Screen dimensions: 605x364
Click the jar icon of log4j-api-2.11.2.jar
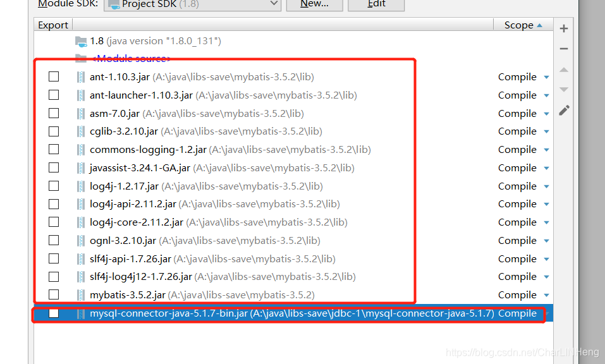[x=81, y=204]
